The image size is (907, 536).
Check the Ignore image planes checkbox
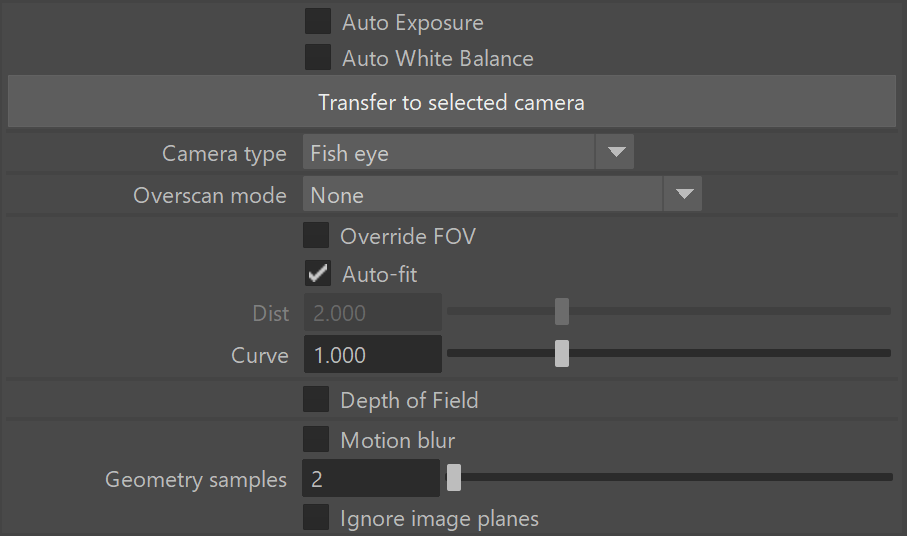click(x=316, y=517)
